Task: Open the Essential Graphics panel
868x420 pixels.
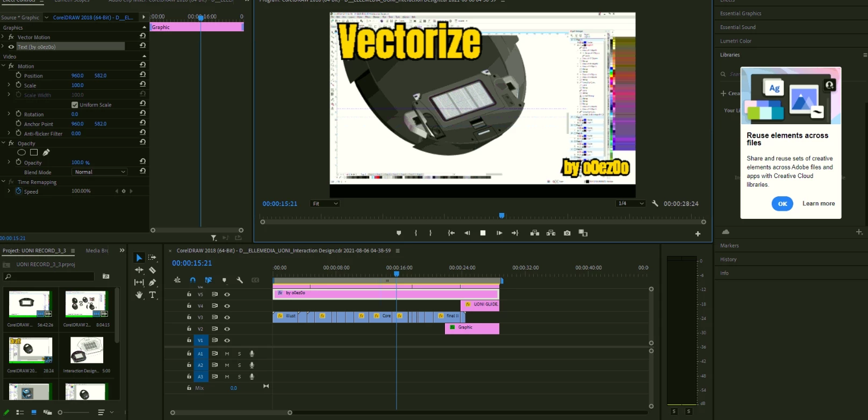Action: [x=741, y=13]
